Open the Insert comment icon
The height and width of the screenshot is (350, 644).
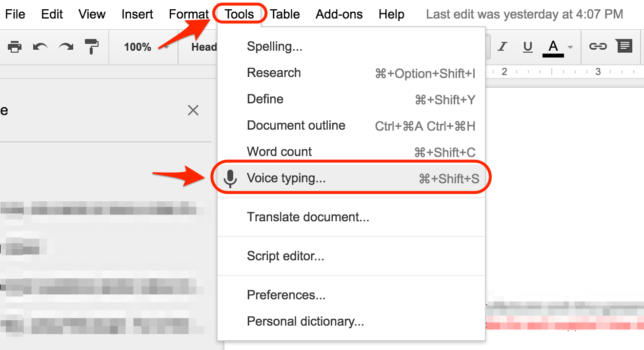coord(624,47)
